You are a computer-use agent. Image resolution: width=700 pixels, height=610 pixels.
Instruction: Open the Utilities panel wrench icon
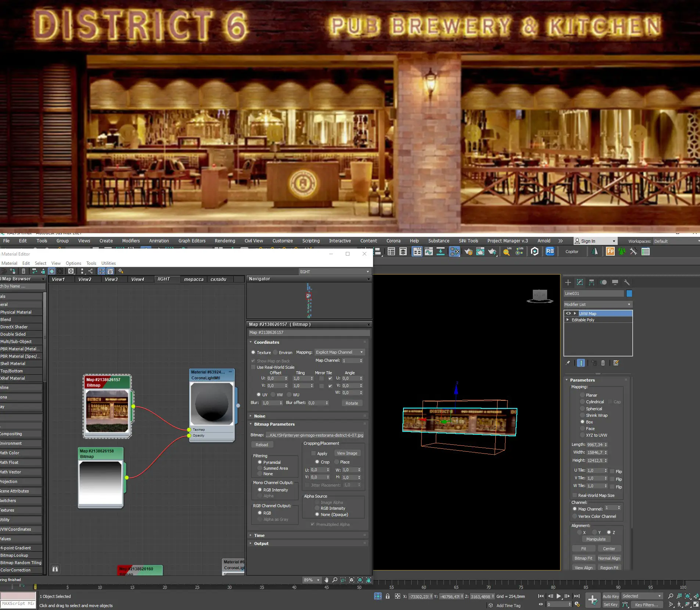click(627, 283)
